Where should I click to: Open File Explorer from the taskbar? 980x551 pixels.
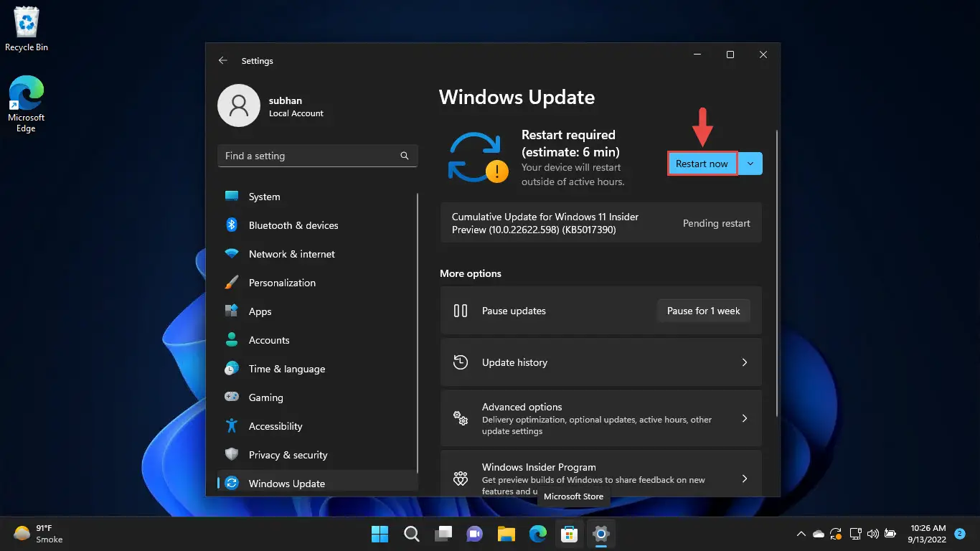coord(507,534)
